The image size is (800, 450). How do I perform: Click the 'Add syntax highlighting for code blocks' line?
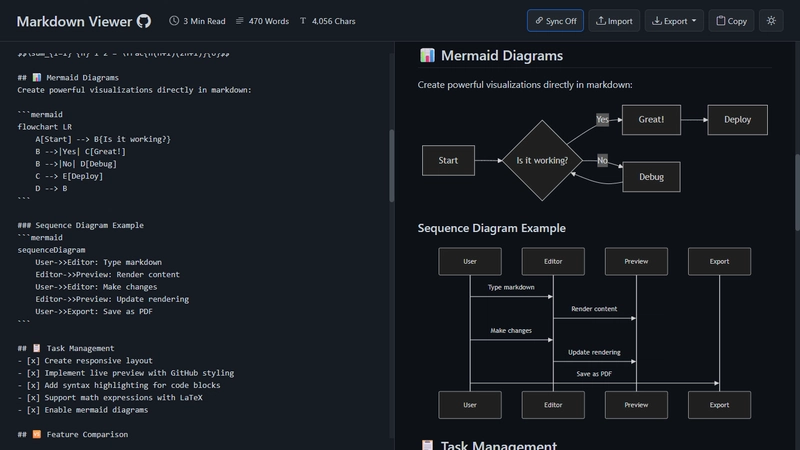pyautogui.click(x=119, y=385)
